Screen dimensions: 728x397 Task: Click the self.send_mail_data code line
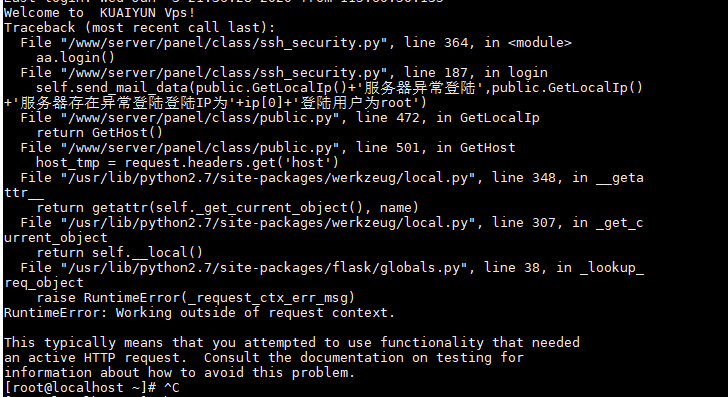(339, 88)
